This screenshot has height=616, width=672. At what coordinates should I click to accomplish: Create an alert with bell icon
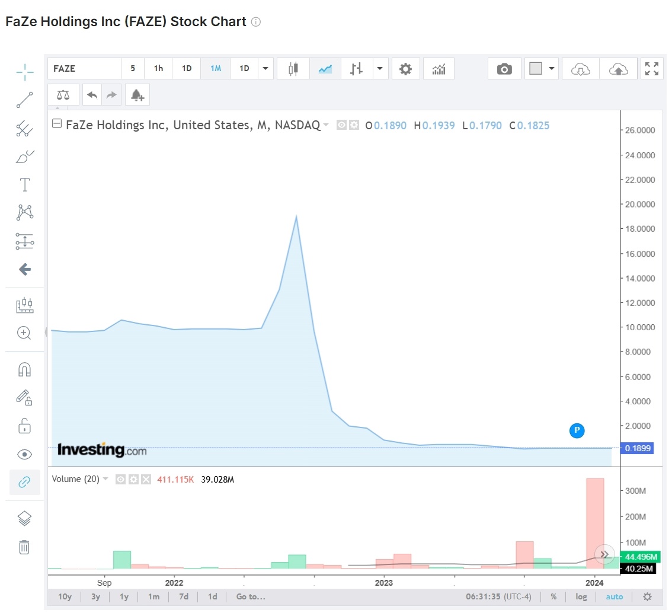tap(137, 95)
